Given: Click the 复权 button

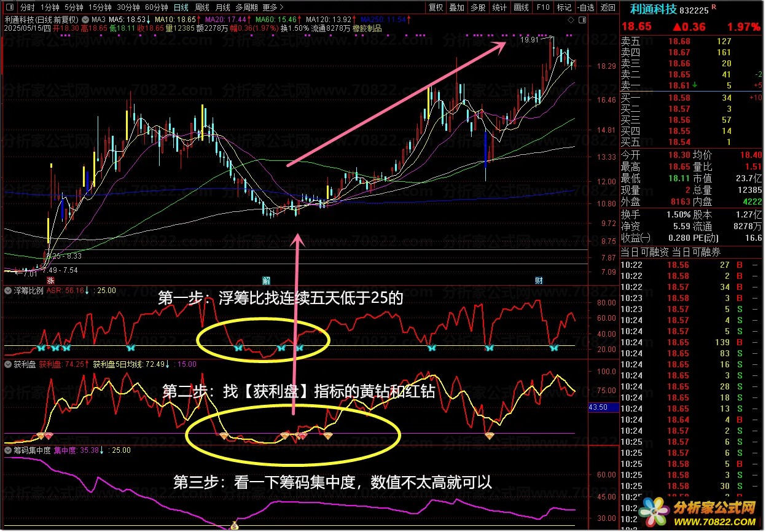Looking at the screenshot, I should pyautogui.click(x=436, y=8).
